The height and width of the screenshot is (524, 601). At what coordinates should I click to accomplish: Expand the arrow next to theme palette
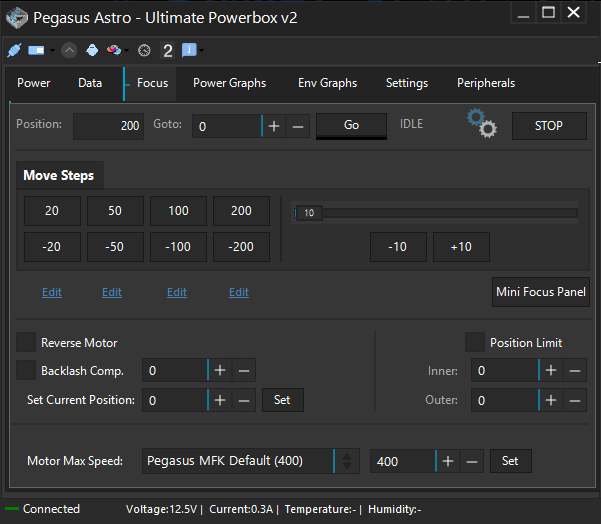point(126,50)
